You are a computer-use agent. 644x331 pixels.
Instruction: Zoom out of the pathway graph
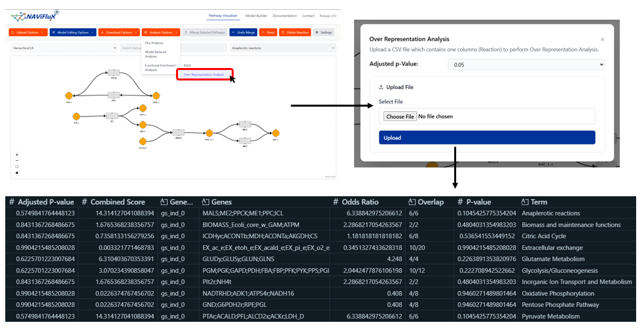coord(17,161)
